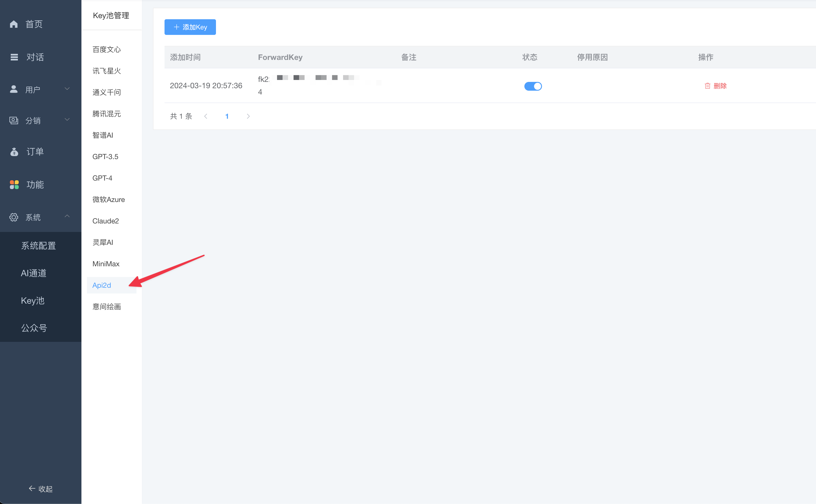
Task: Click the gear icon beside 系统
Action: click(14, 217)
